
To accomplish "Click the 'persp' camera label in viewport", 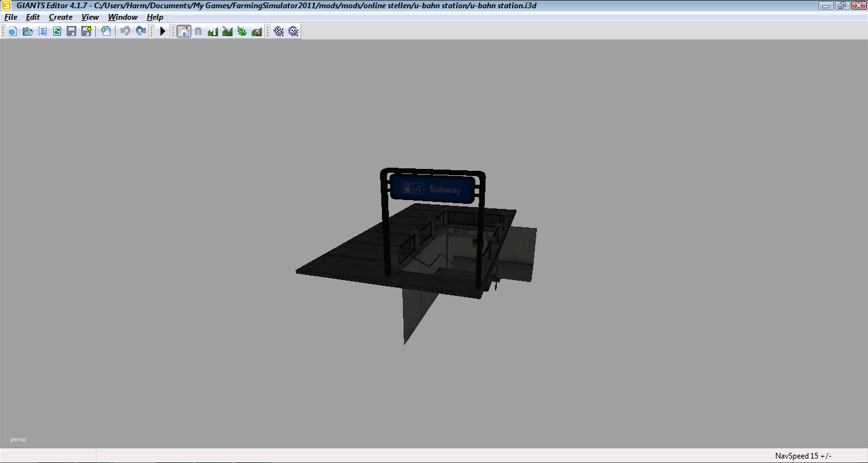I will click(x=18, y=440).
